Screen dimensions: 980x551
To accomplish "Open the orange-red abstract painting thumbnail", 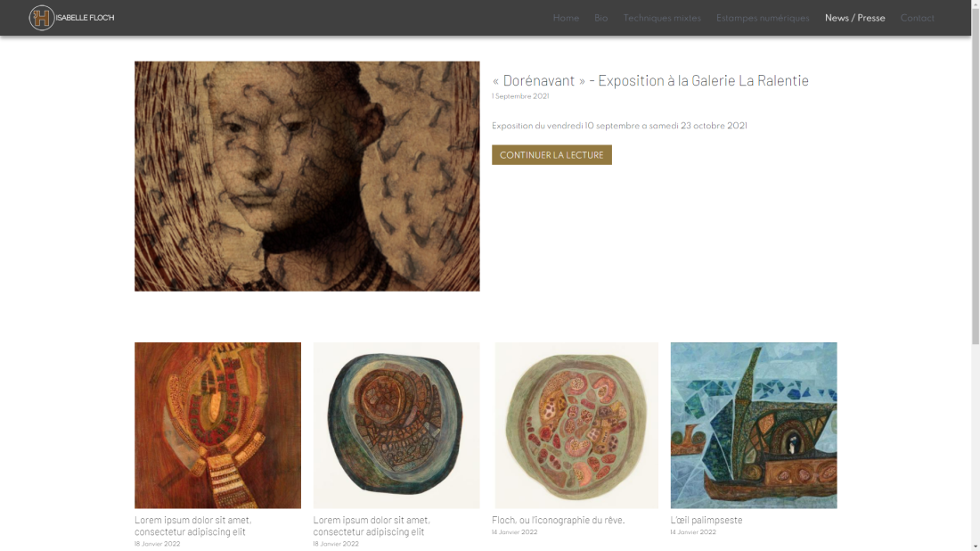I will click(217, 425).
